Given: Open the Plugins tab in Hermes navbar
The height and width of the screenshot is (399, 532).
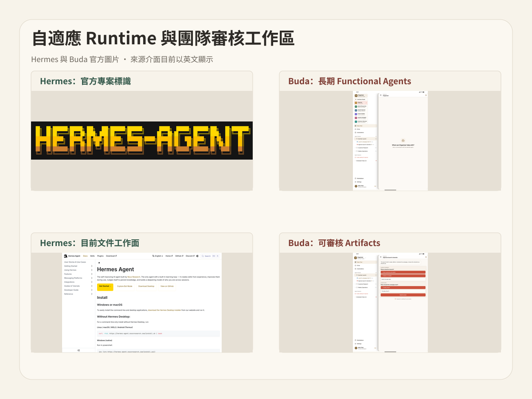Looking at the screenshot, I should 100,256.
